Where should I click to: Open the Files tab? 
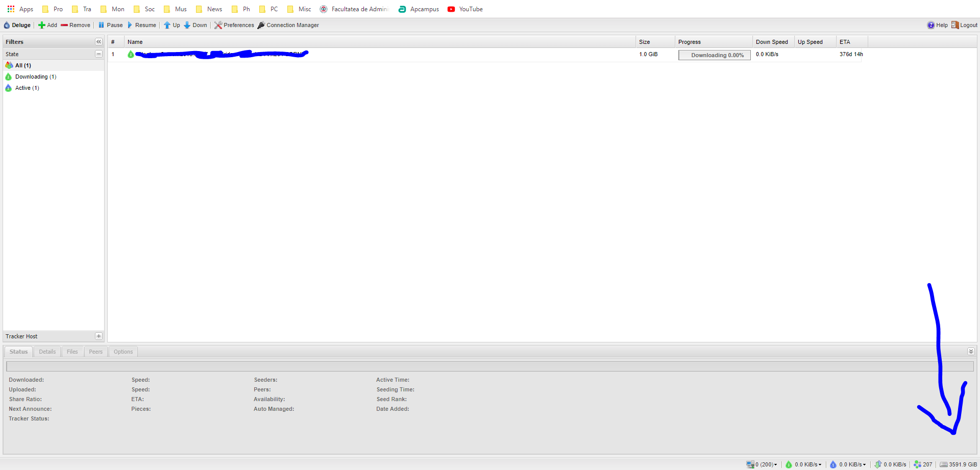[72, 352]
